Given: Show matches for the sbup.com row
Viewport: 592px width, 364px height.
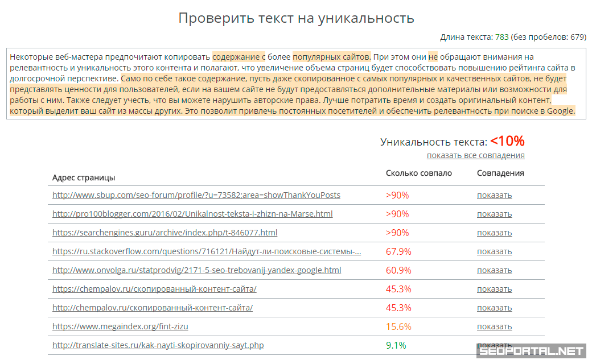Looking at the screenshot, I should pyautogui.click(x=494, y=195).
